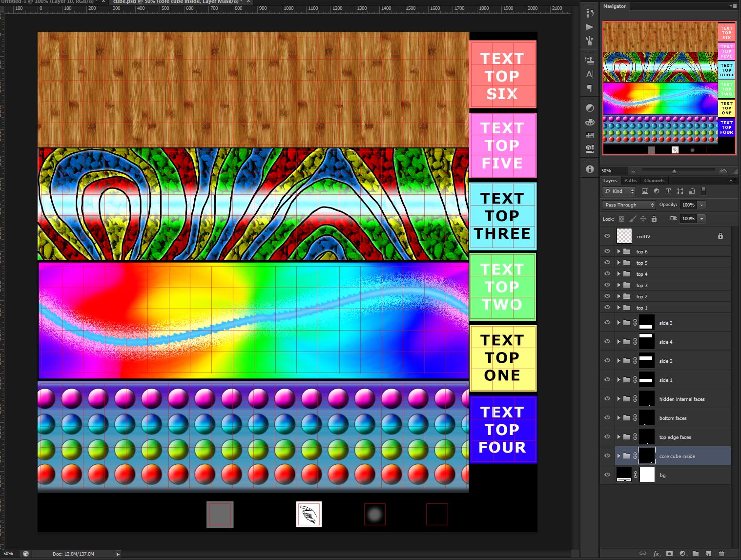Open the History panel icon
The height and width of the screenshot is (560, 741).
[590, 13]
